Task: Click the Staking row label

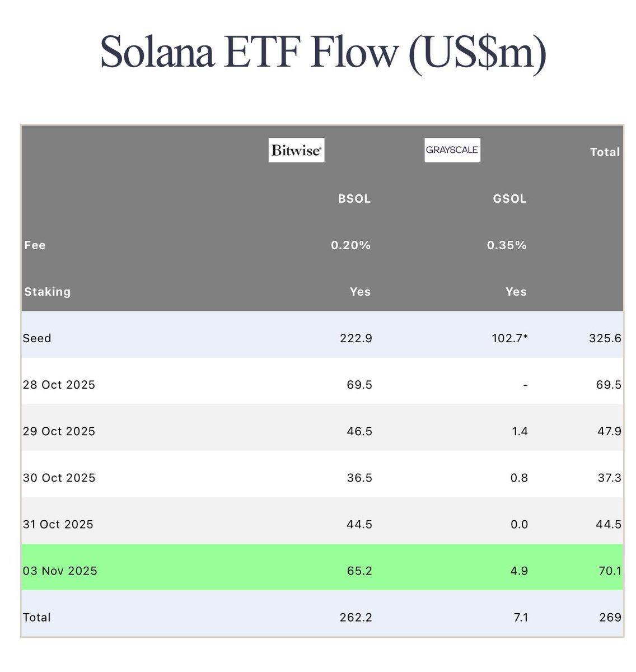Action: [48, 292]
